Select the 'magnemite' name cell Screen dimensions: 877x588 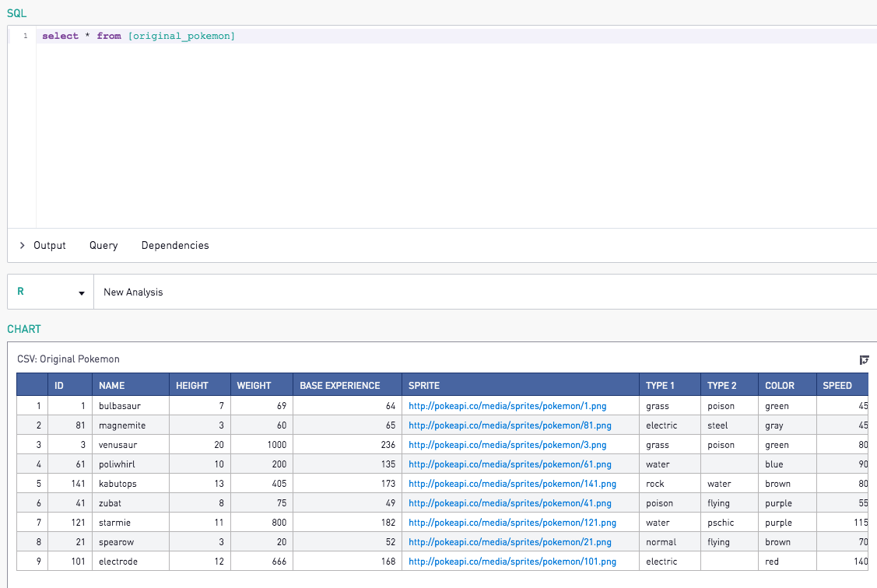click(131, 425)
